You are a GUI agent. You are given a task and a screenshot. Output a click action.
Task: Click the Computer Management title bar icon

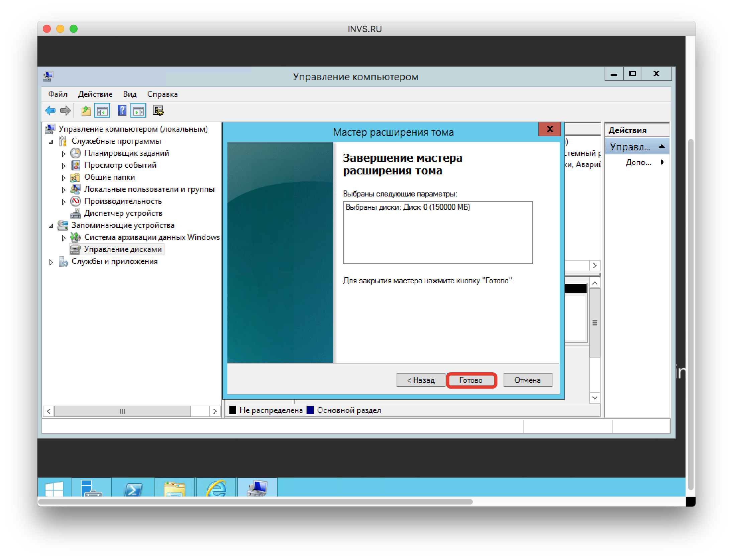pyautogui.click(x=48, y=76)
